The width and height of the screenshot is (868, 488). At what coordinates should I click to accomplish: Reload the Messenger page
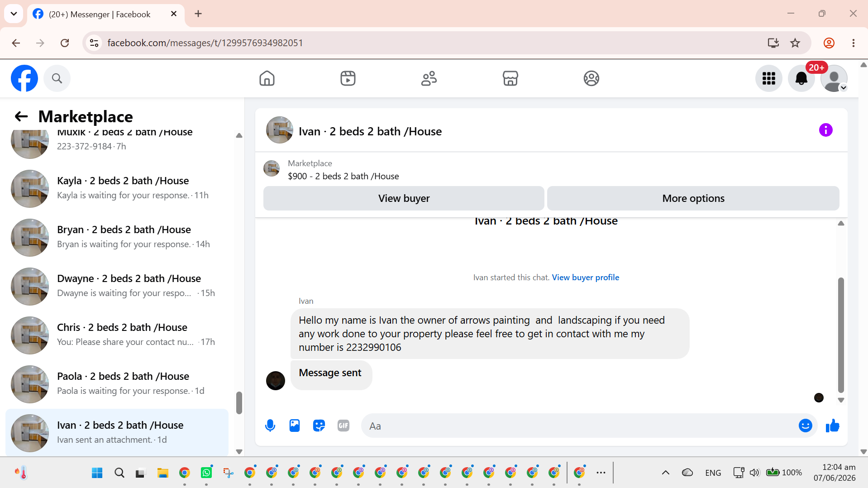click(x=65, y=43)
